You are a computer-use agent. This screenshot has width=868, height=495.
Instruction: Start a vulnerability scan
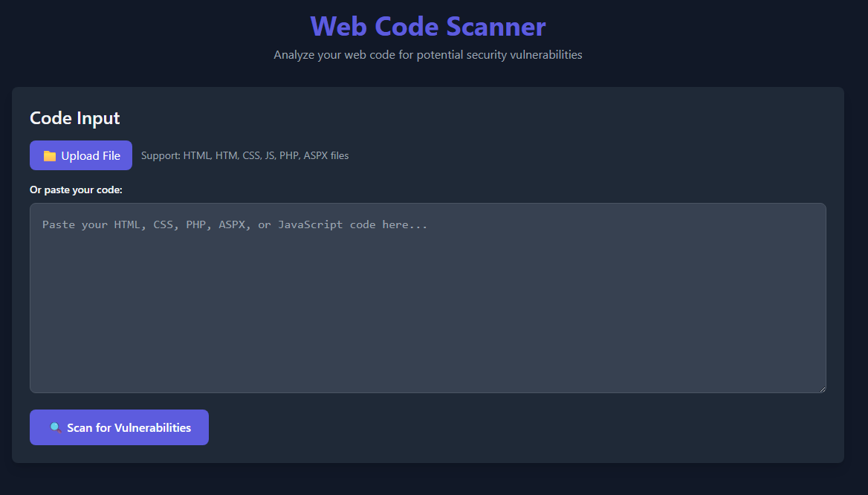pos(119,427)
